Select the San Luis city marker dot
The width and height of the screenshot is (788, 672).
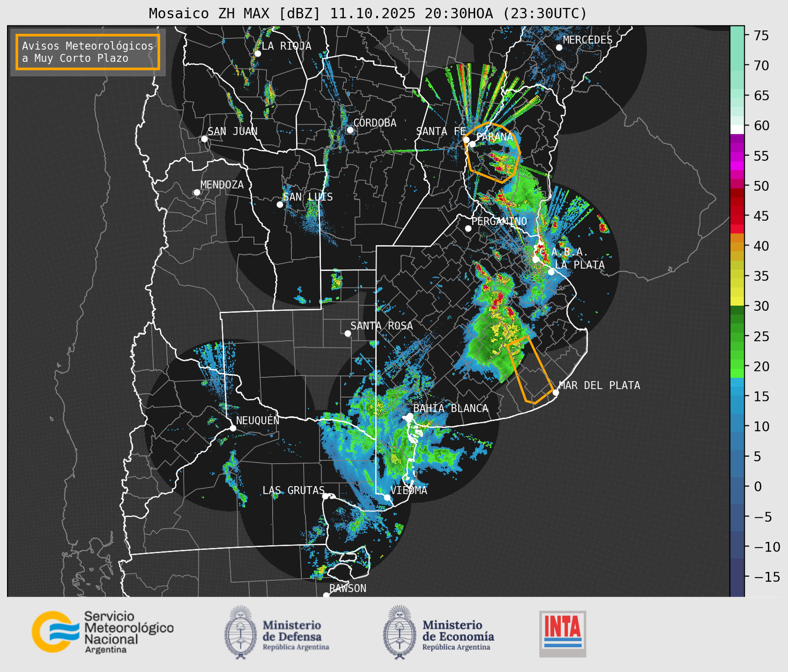[280, 205]
